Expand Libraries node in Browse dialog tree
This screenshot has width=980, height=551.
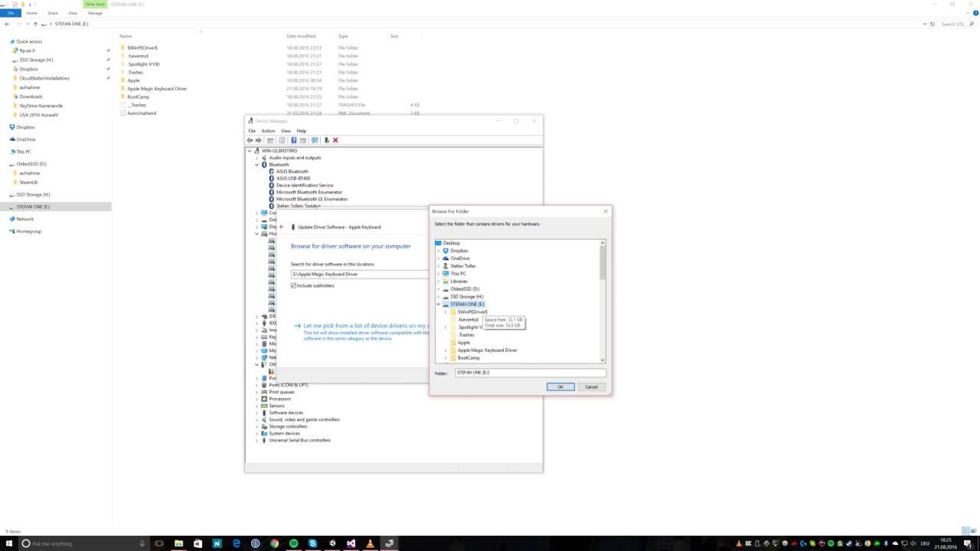(439, 282)
